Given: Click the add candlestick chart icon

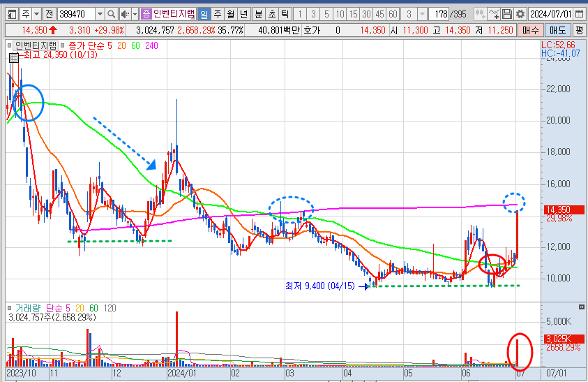Looking at the screenshot, I should [x=480, y=14].
